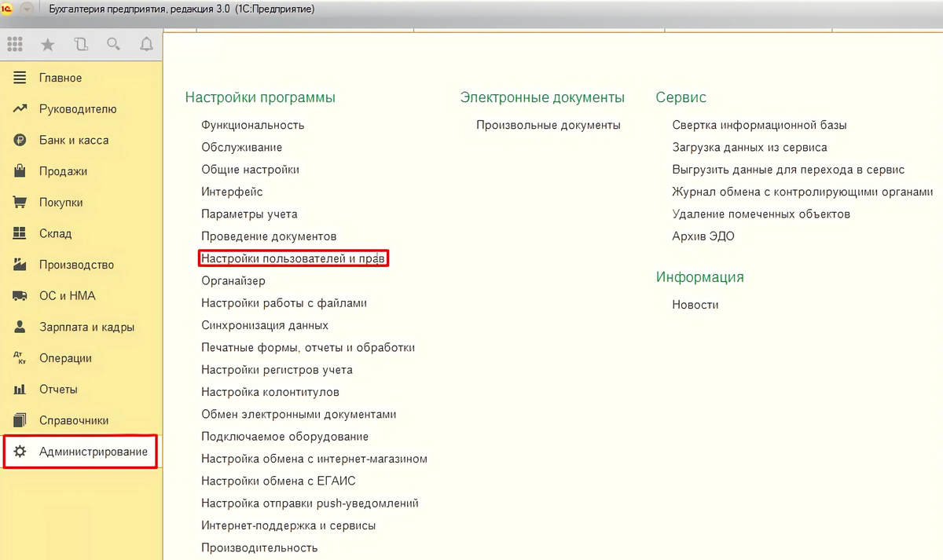The width and height of the screenshot is (943, 560).
Task: Open Печатные формы, отчеты и обработки
Action: pos(308,347)
